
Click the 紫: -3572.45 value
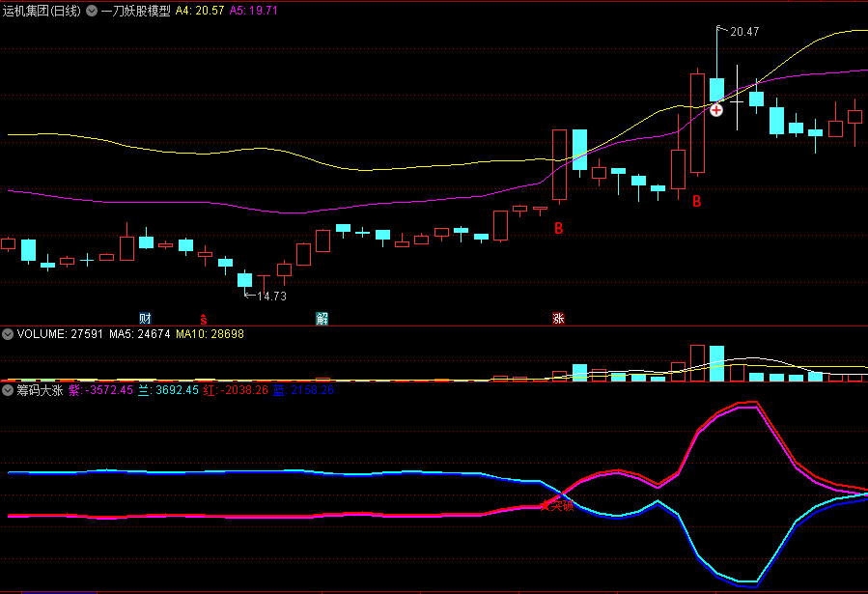tap(100, 390)
